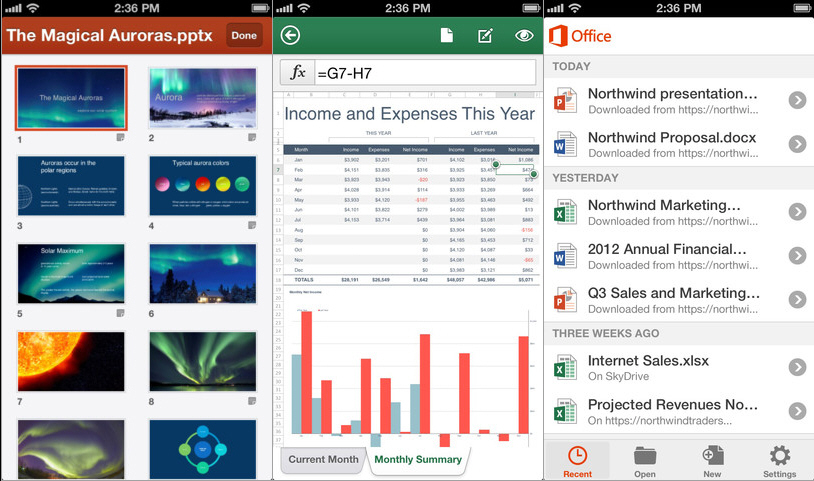Image resolution: width=814 pixels, height=481 pixels.
Task: Tap the Office app battery status icon
Action: coord(802,8)
